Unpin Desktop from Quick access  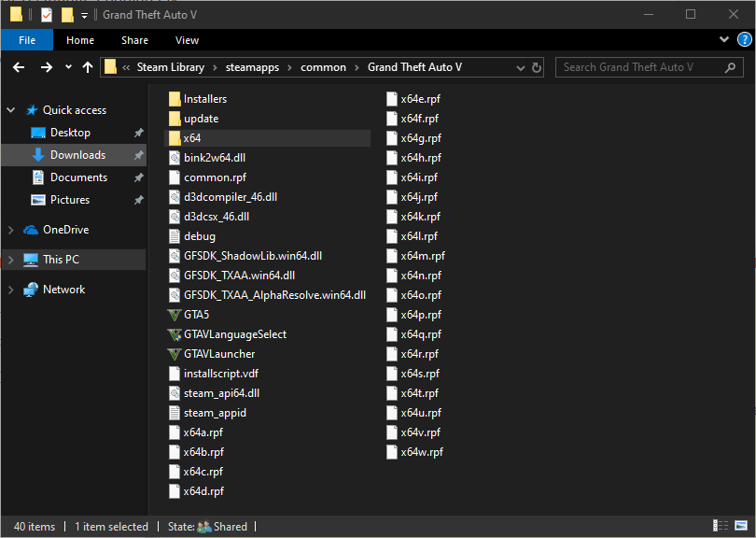pyautogui.click(x=139, y=133)
